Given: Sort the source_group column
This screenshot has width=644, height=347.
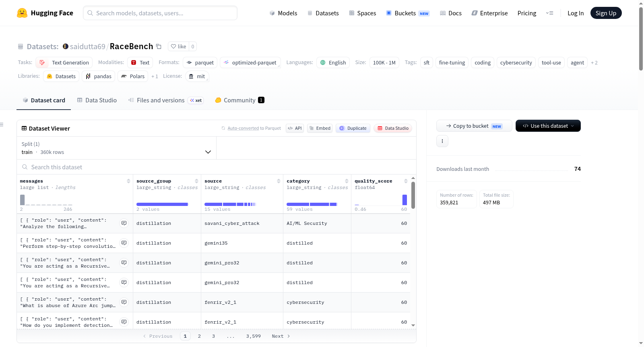Looking at the screenshot, I should click(x=196, y=181).
